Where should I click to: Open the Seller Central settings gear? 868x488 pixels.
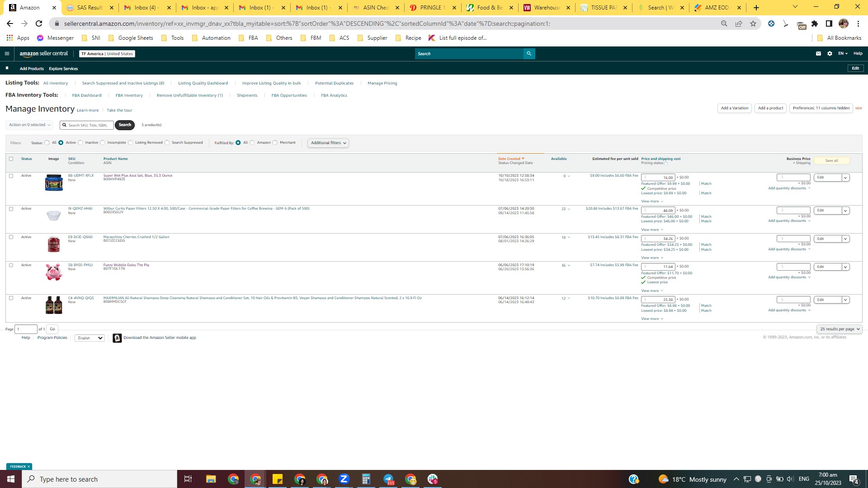coord(830,53)
